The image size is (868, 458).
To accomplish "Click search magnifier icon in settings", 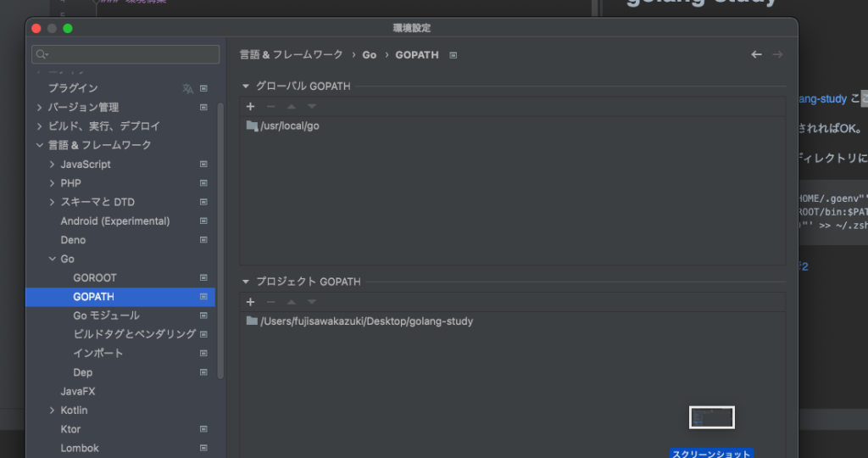I will click(42, 54).
